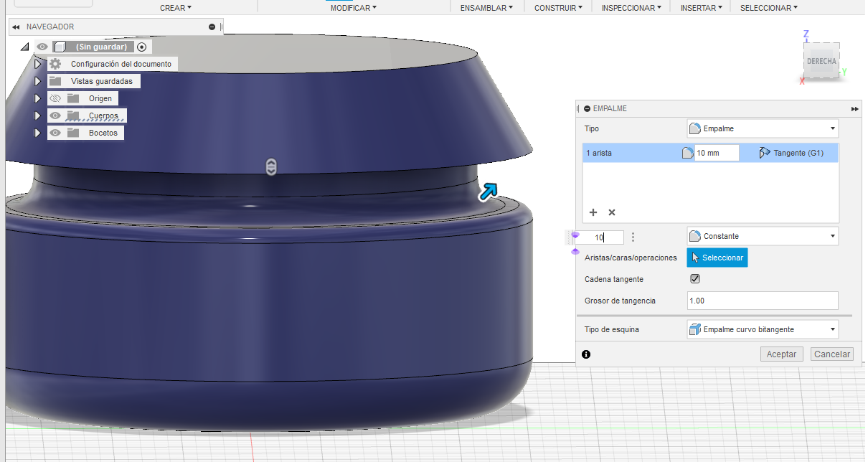
Task: Click the Tangente (G1) continuity label
Action: tap(798, 153)
